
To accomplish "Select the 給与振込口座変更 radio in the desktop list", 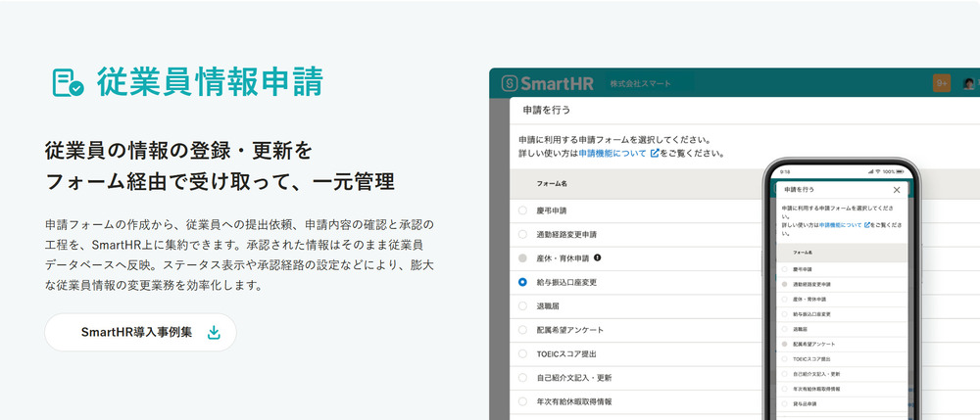I will pyautogui.click(x=522, y=282).
